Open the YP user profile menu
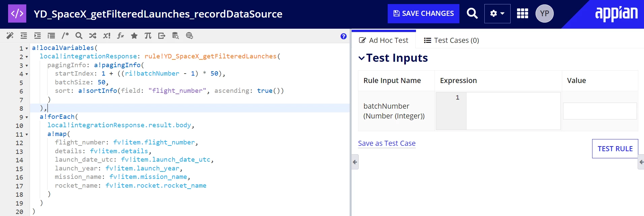Viewport: 644px width, 216px height. coord(545,13)
